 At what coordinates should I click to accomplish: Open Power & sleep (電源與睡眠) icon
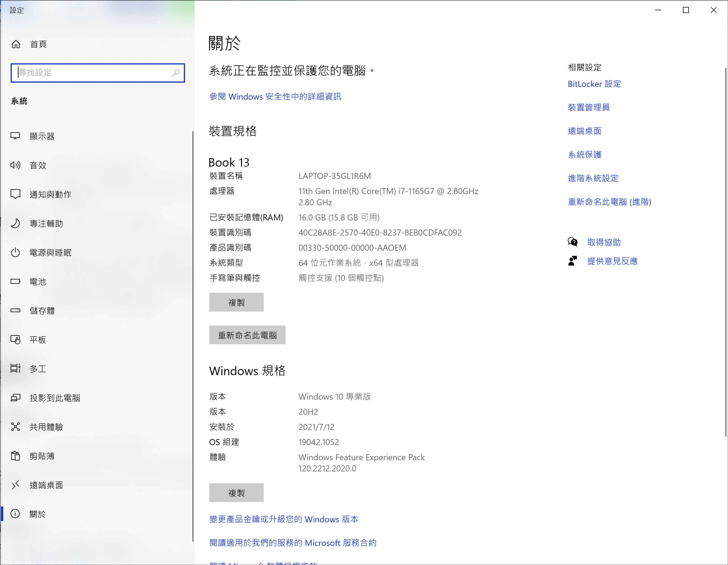[x=15, y=252]
